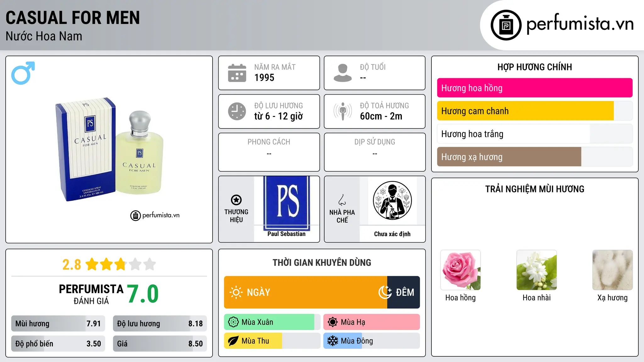Click the DỊP SỬ DỤNG heading
644x362 pixels.
click(375, 142)
